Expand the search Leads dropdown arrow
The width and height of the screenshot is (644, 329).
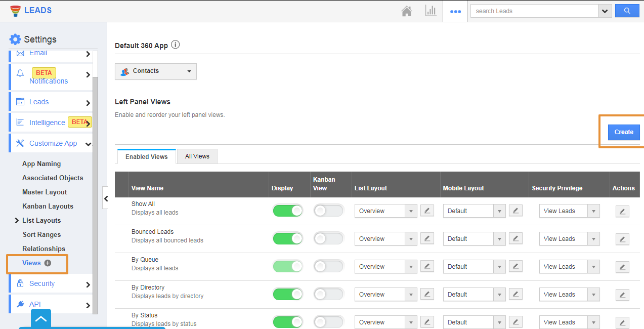pos(605,11)
